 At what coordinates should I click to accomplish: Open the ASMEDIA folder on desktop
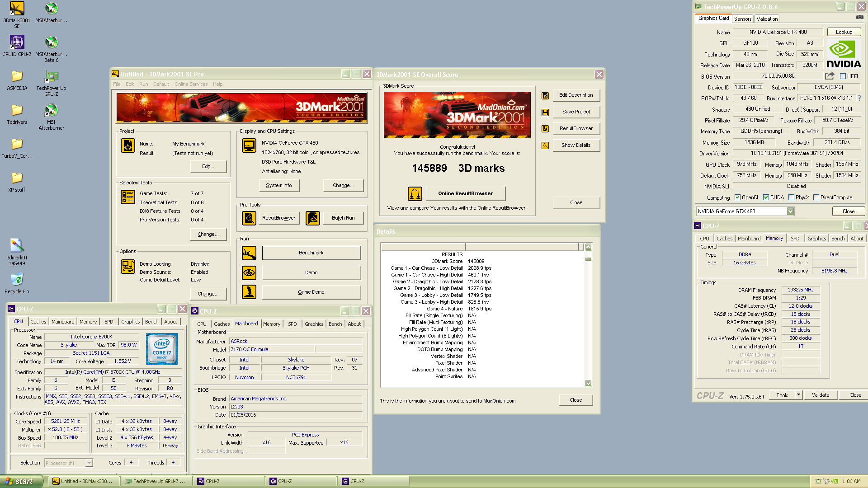coord(17,80)
